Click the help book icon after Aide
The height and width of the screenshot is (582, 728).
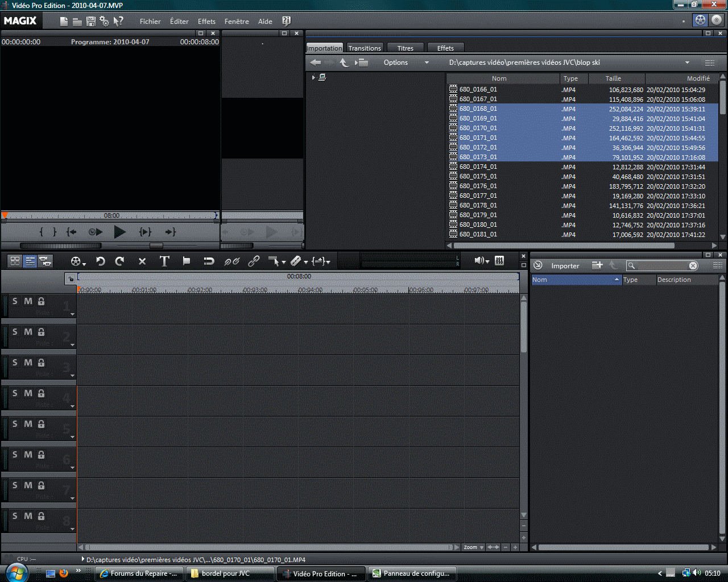pos(286,21)
